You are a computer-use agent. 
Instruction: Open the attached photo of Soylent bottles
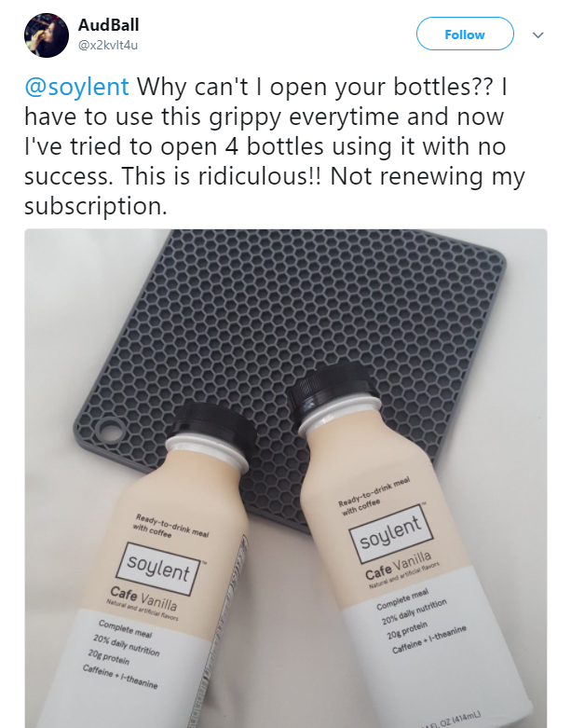[x=286, y=478]
